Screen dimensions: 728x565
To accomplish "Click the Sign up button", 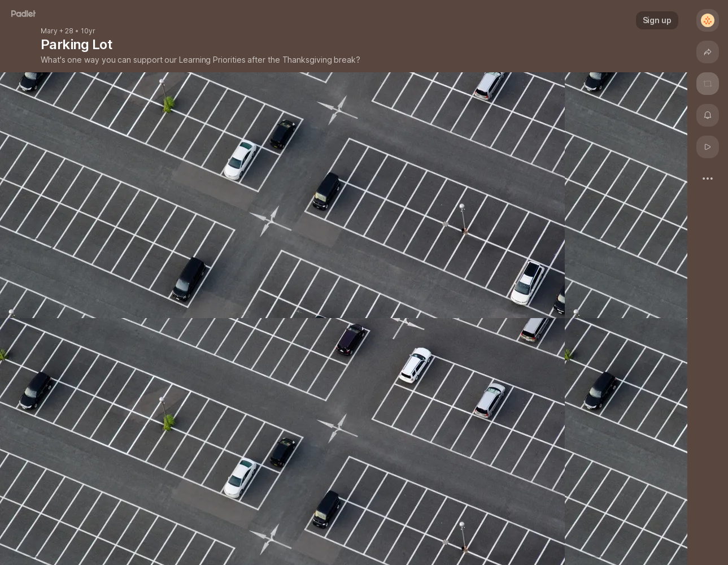I will [657, 20].
